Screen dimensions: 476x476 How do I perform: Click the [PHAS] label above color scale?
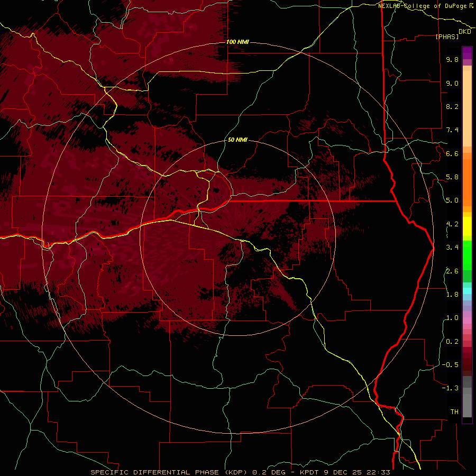447,36
